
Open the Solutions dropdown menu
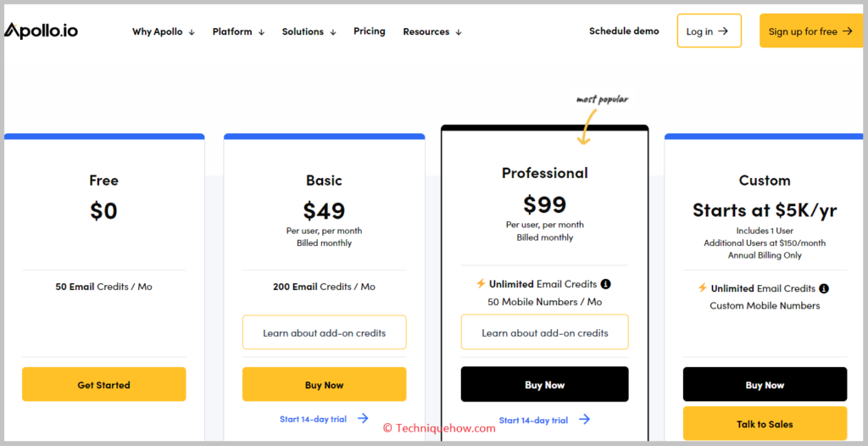pos(309,32)
